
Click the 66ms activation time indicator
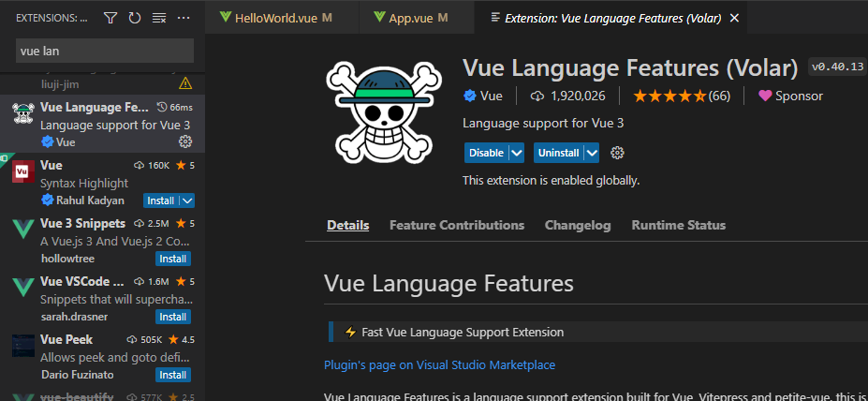point(175,107)
